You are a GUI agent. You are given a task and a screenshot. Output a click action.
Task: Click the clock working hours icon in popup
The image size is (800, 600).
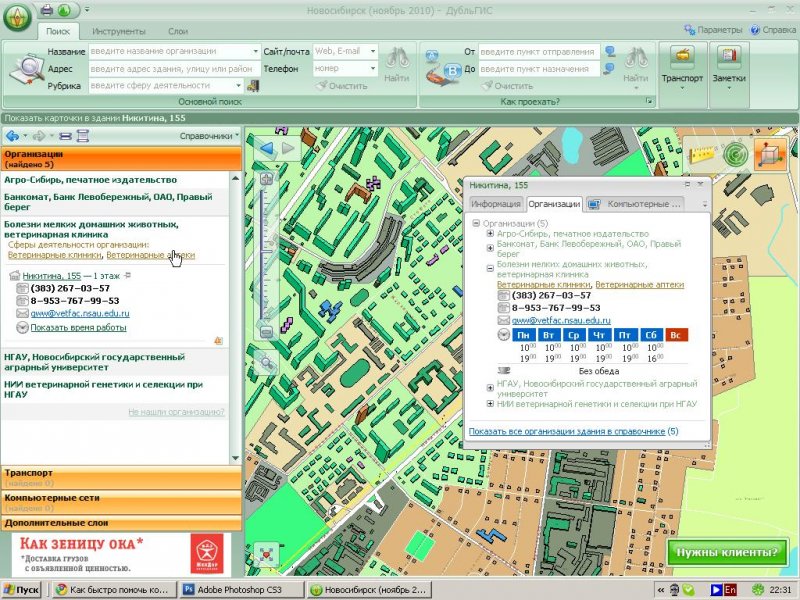point(504,335)
